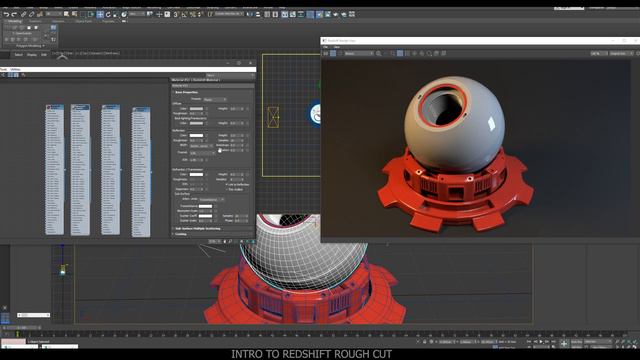Click the Diffuse Weight value field
Screen dimensions: 640x360
(236, 109)
